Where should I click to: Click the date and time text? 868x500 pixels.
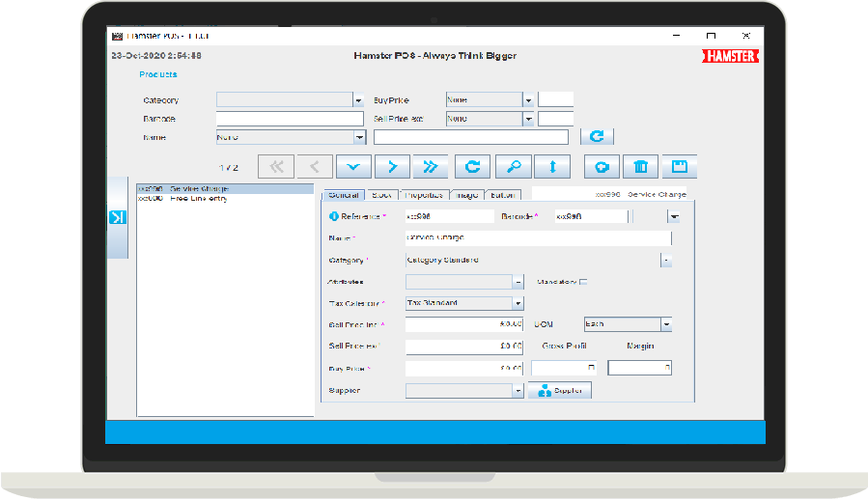tap(156, 56)
